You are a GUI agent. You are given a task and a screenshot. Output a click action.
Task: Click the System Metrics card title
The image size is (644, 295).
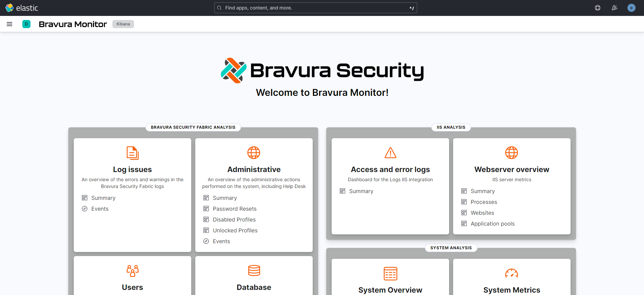[x=512, y=290]
